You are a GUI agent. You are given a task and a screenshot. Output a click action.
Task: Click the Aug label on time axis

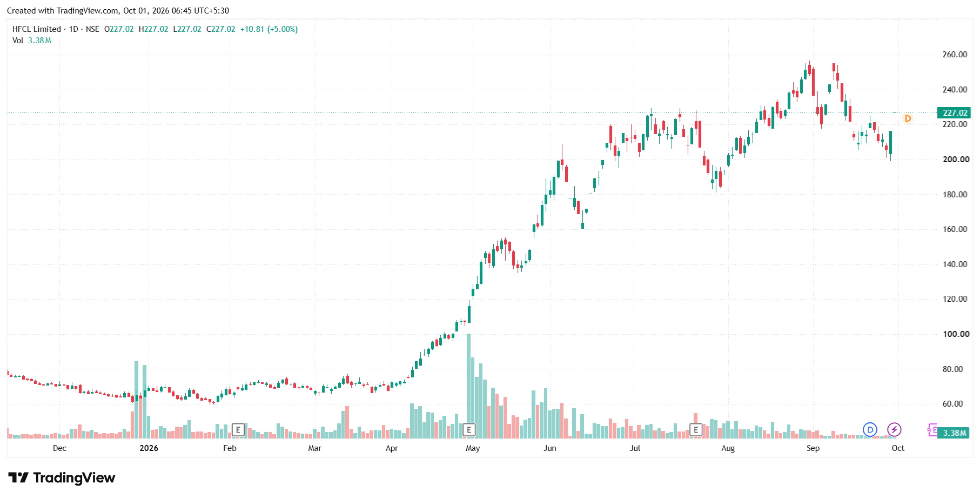point(728,448)
